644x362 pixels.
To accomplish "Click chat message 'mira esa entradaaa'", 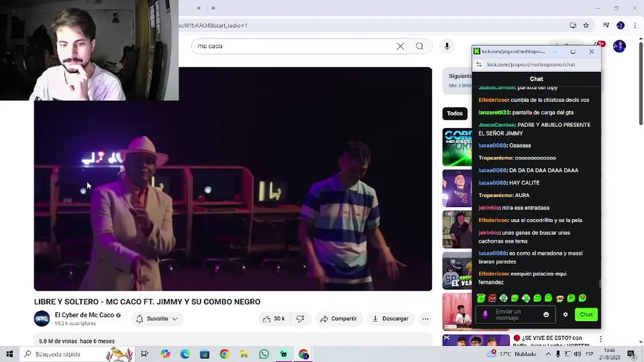I will tap(526, 208).
